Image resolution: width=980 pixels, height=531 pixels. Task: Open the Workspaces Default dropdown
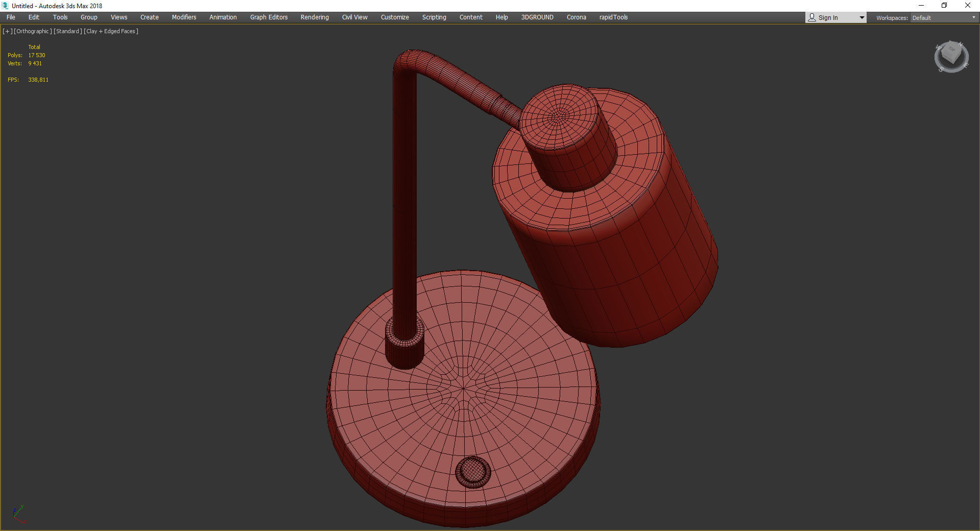click(x=944, y=18)
